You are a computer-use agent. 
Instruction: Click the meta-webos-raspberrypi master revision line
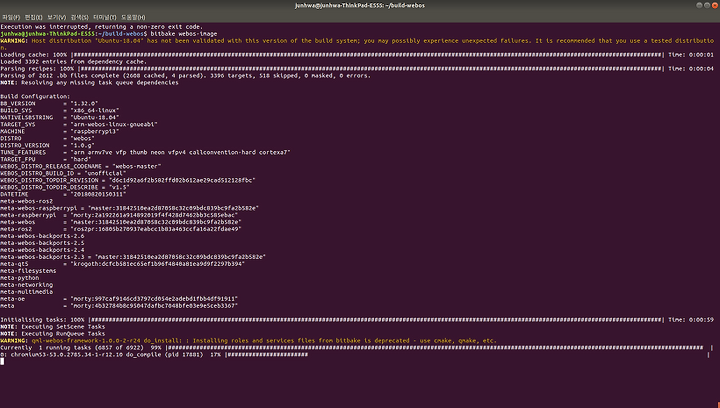pos(129,208)
